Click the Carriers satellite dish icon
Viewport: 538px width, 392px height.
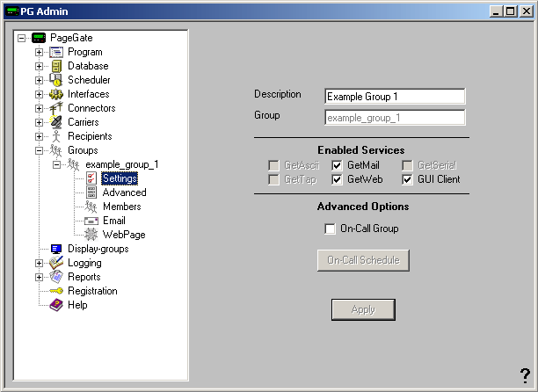point(56,122)
